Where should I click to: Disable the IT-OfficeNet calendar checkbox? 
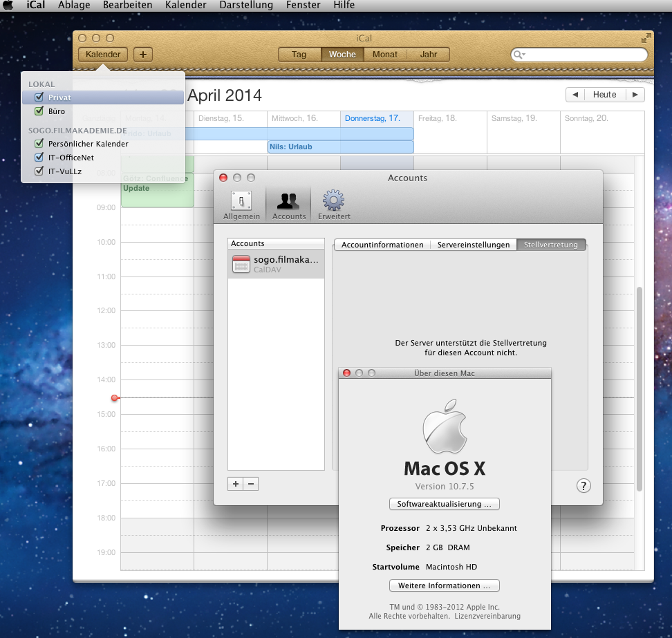39,158
